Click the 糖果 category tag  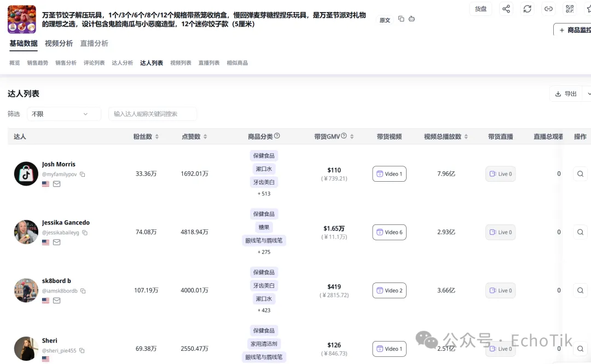264,227
